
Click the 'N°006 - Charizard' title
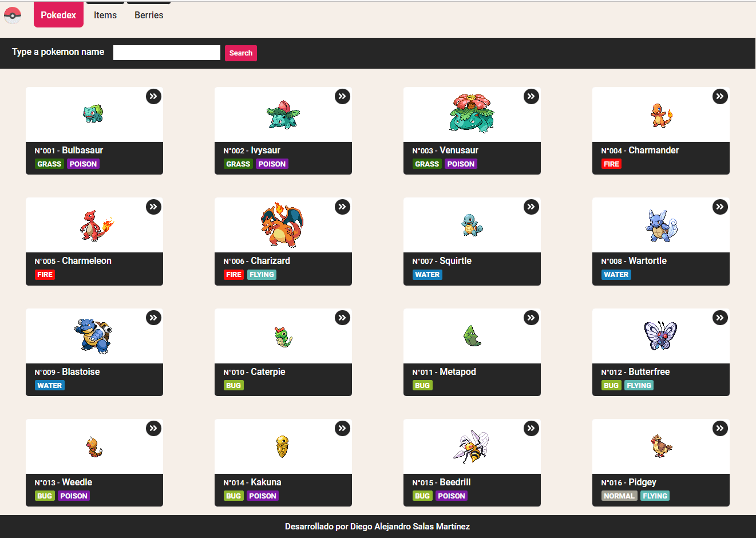[257, 261]
